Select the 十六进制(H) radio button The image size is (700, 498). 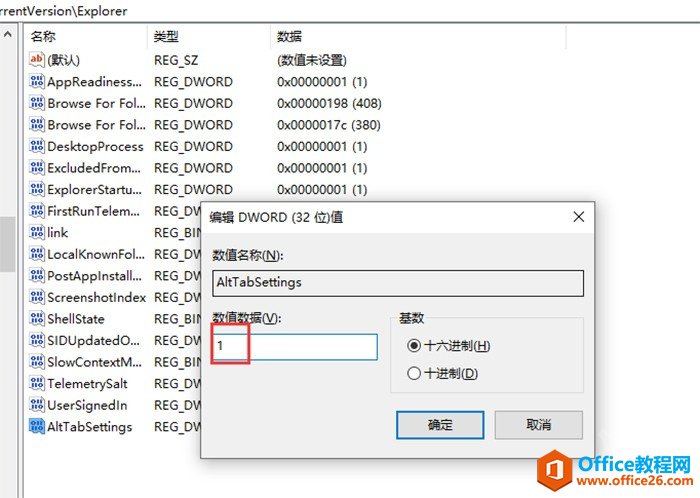414,346
